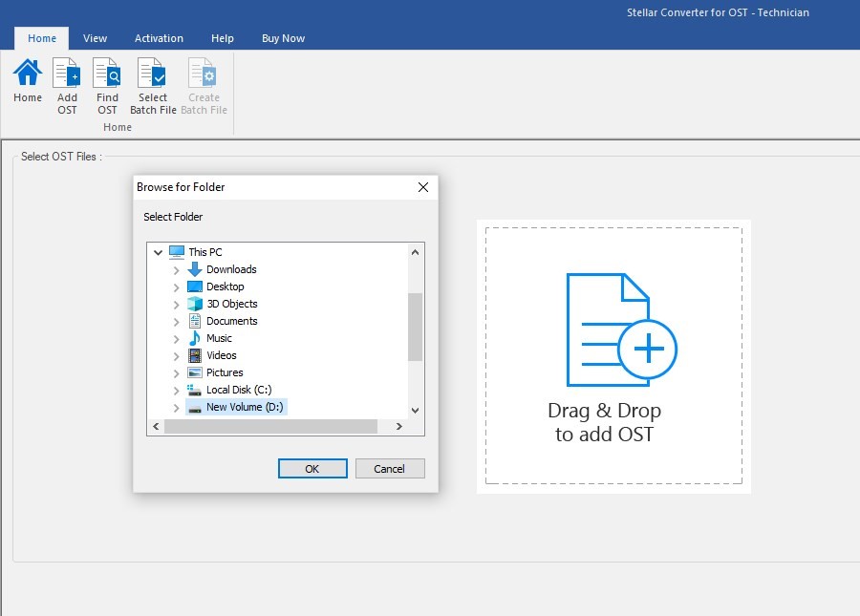Click the folder tree scroll down arrow
This screenshot has height=616, width=860.
pos(416,411)
